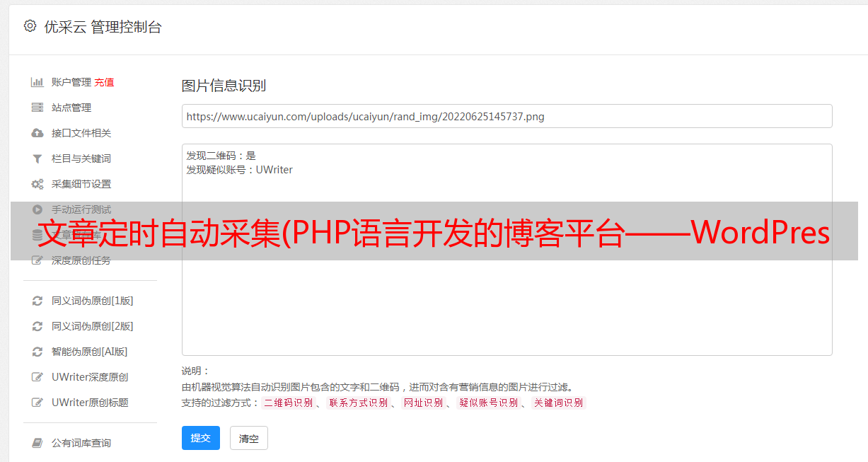Screen dimensions: 868x462
Task: Click the 清空 button
Action: [249, 438]
